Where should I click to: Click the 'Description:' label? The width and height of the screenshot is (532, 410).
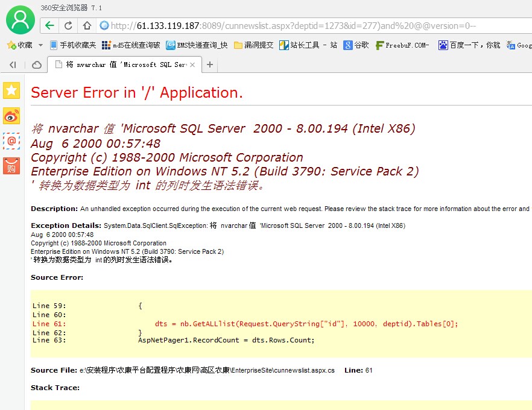pos(54,209)
